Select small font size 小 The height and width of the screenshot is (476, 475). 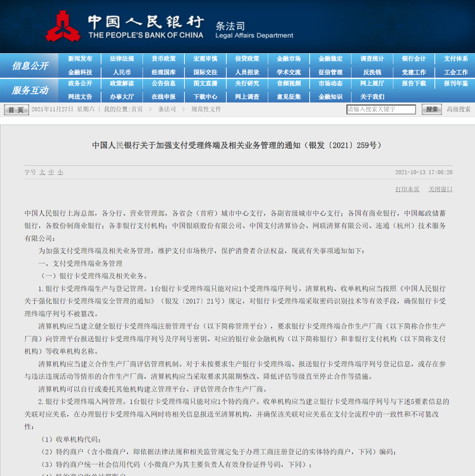[x=60, y=172]
